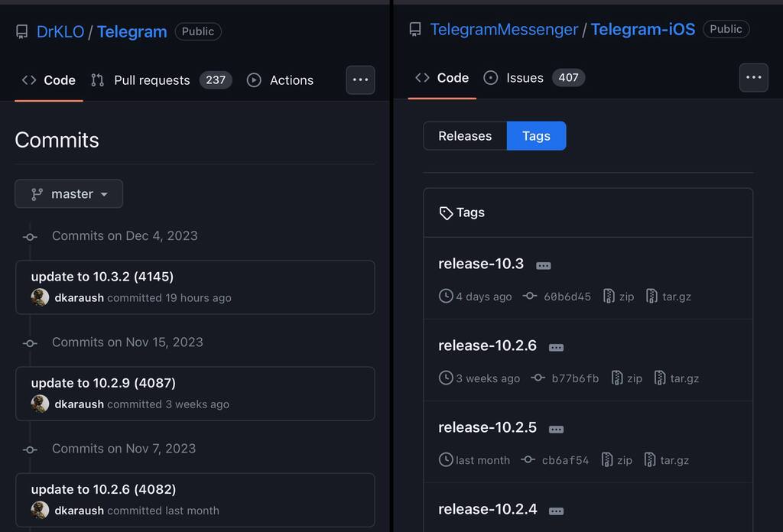
Task: Click the zip file icon for release-10.2.6
Action: pyautogui.click(x=617, y=378)
